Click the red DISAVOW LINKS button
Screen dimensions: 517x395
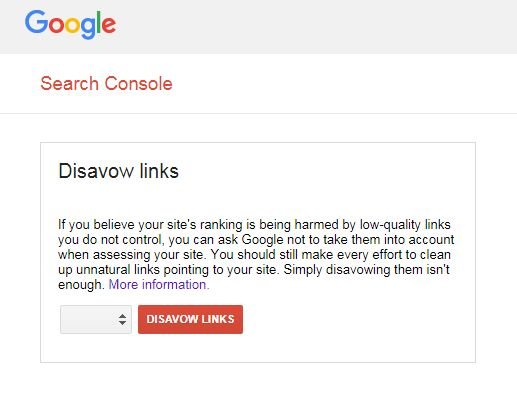(x=190, y=319)
